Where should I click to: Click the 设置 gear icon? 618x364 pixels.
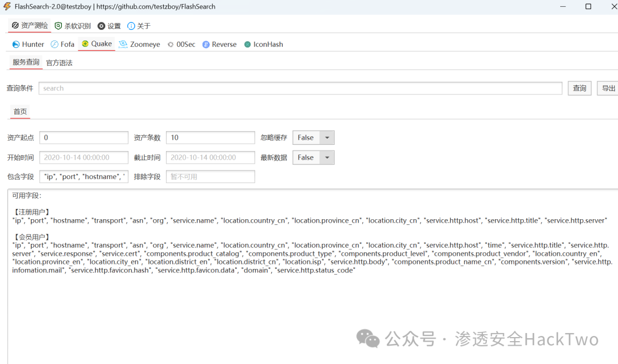pyautogui.click(x=101, y=26)
